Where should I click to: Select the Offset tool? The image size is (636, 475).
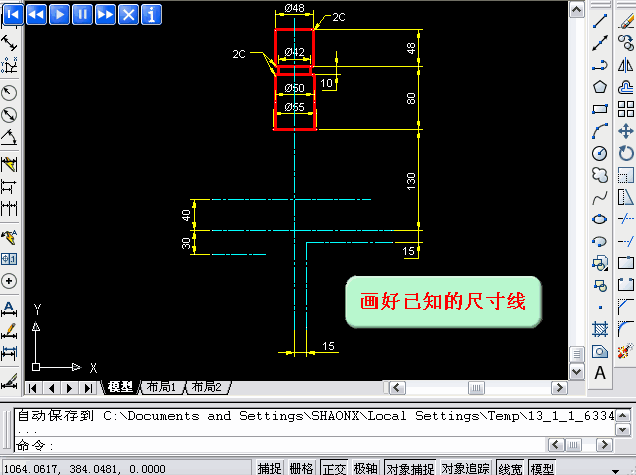(x=626, y=87)
